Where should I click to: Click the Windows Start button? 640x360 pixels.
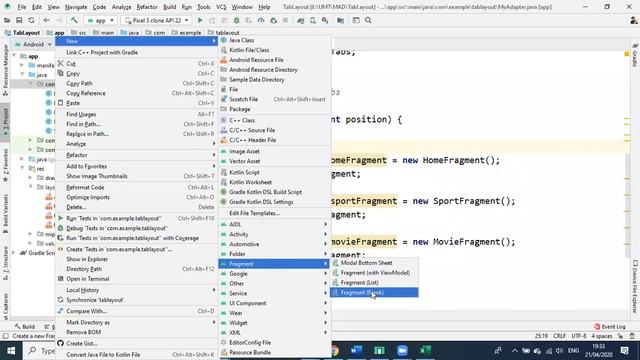[x=11, y=351]
